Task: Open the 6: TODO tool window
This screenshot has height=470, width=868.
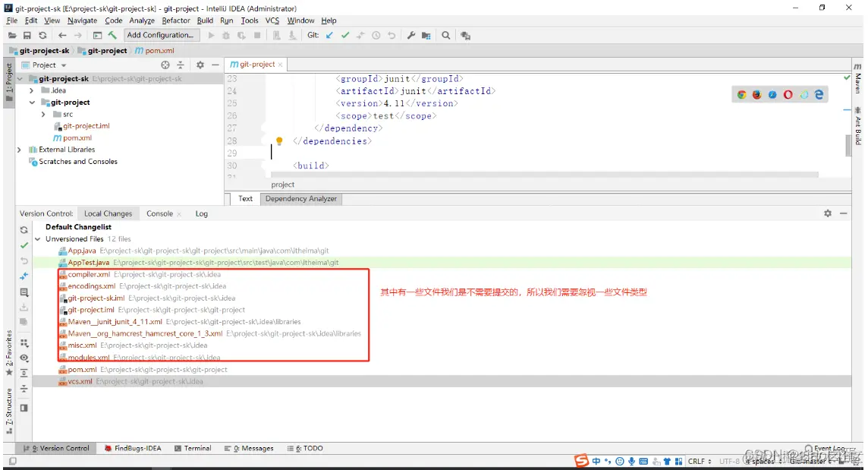Action: pos(305,449)
